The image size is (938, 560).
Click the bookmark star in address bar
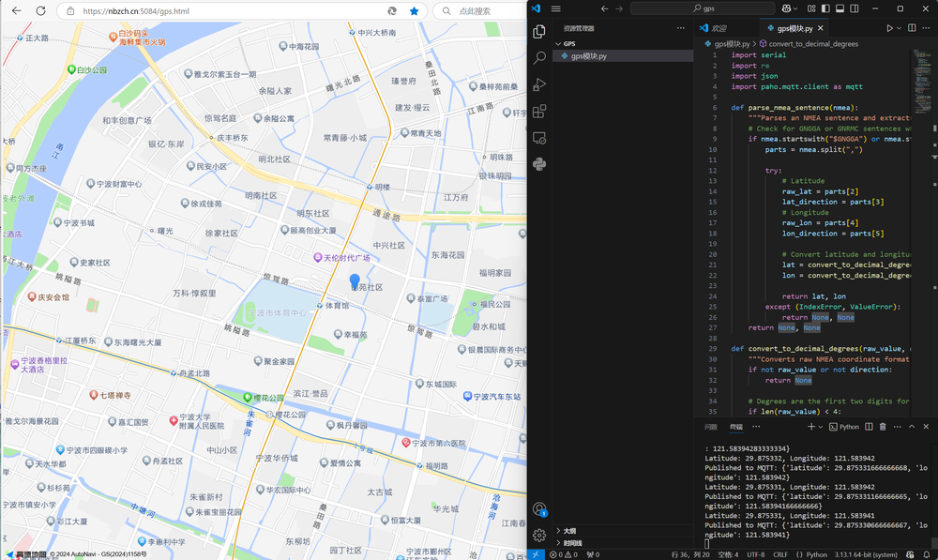click(414, 10)
